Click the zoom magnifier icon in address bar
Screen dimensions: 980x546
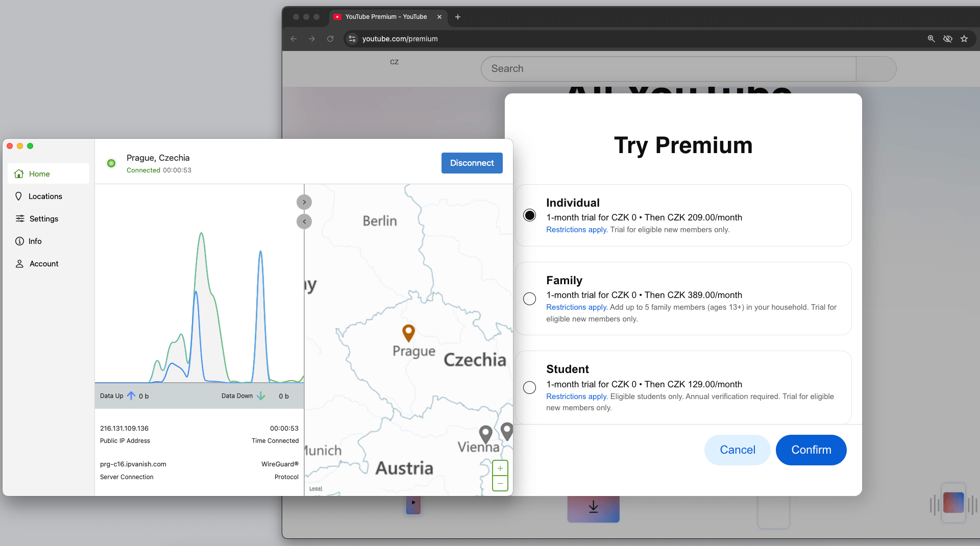(931, 39)
